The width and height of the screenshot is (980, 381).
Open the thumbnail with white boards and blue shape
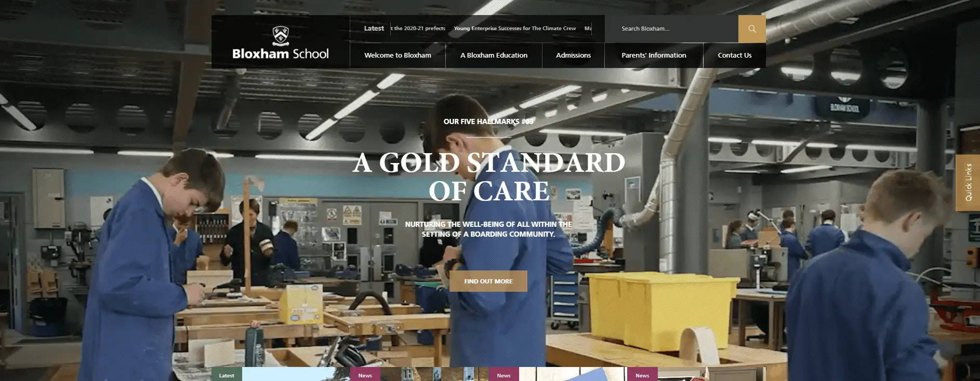(x=573, y=374)
